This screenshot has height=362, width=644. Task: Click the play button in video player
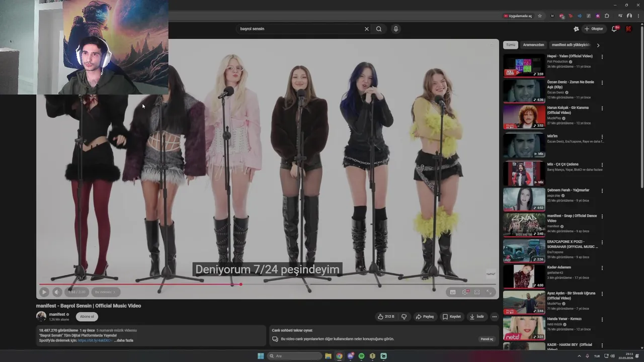click(44, 292)
